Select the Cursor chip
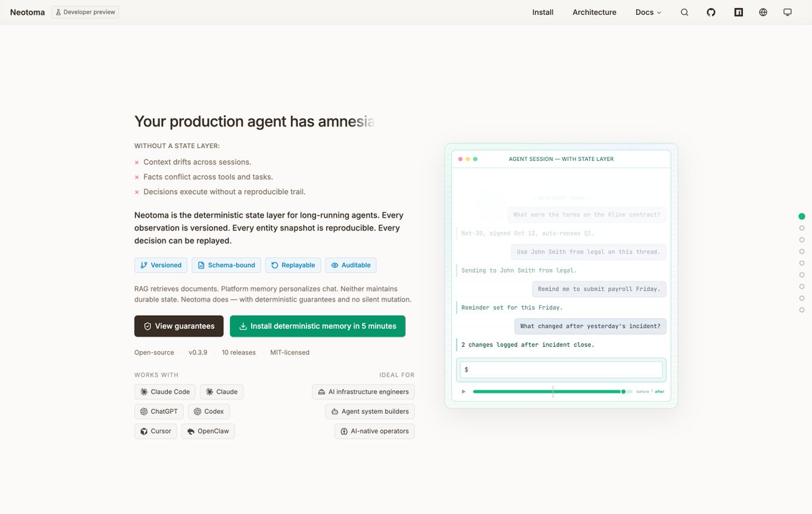 156,431
